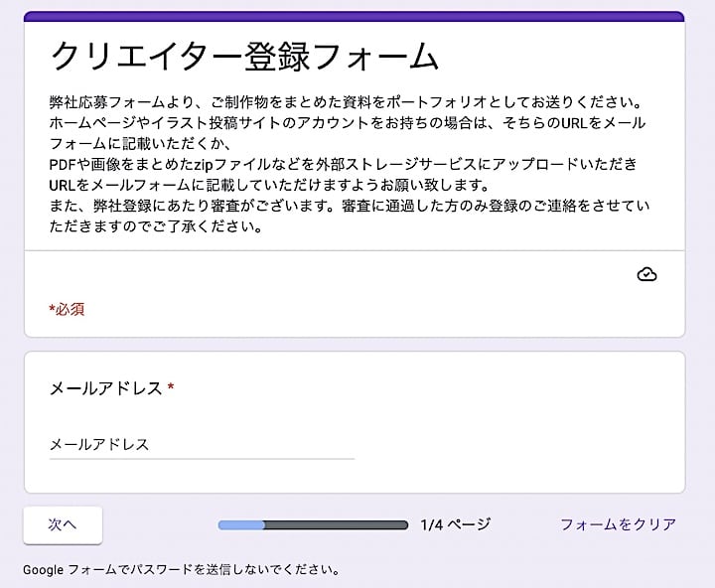
Task: Click the メールアドレス question label
Action: (105, 388)
